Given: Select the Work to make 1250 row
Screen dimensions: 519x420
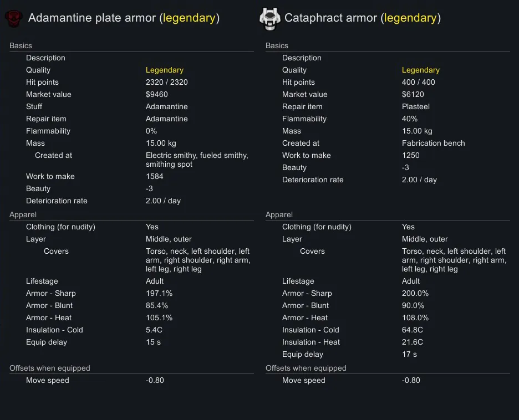Looking at the screenshot, I should pos(388,156).
